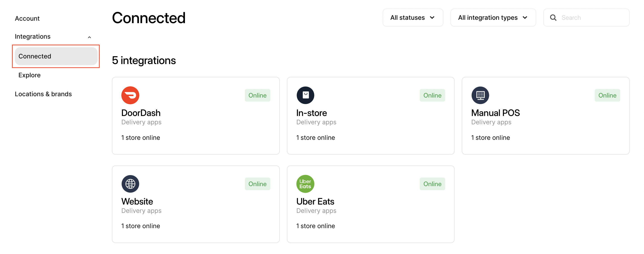Collapse the Integrations sidebar section
This screenshot has width=644, height=254.
click(89, 37)
